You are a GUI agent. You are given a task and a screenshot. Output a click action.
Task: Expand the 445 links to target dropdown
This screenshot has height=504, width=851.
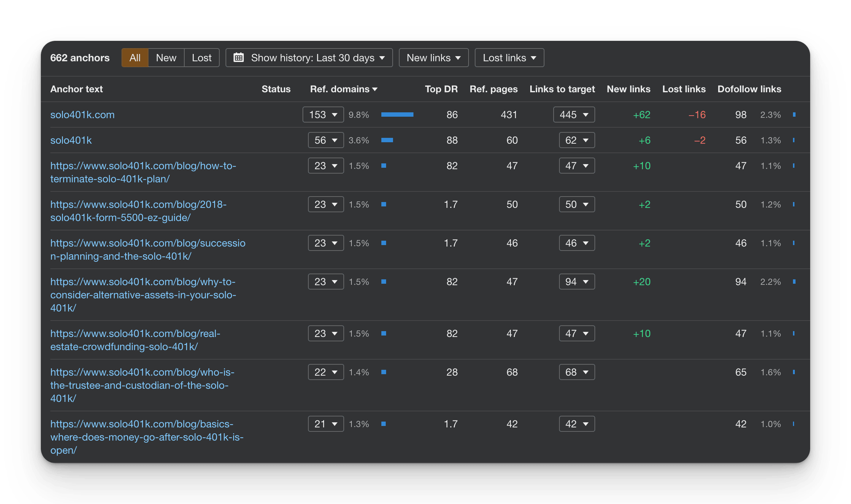coord(574,115)
